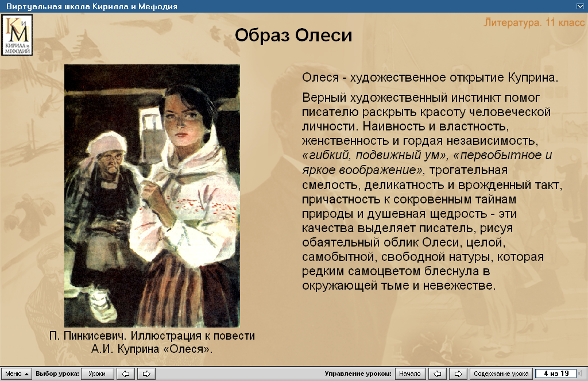Go to previous lesson arrow next to Уроки

(x=126, y=374)
